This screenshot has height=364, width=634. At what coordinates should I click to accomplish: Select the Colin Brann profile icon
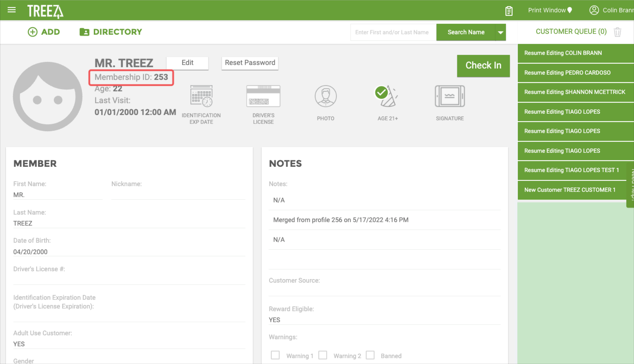pos(594,10)
